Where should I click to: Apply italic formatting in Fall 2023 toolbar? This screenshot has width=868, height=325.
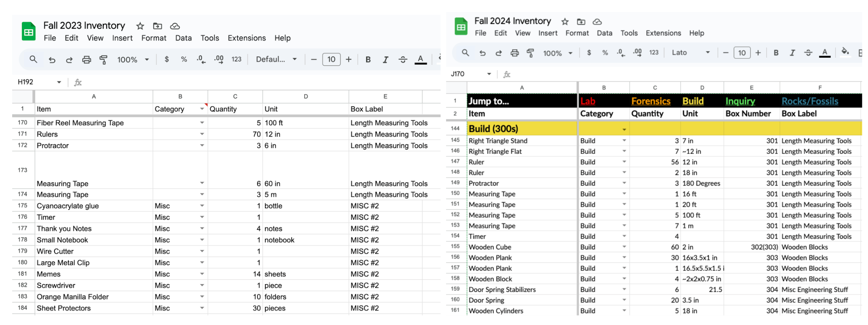(385, 59)
